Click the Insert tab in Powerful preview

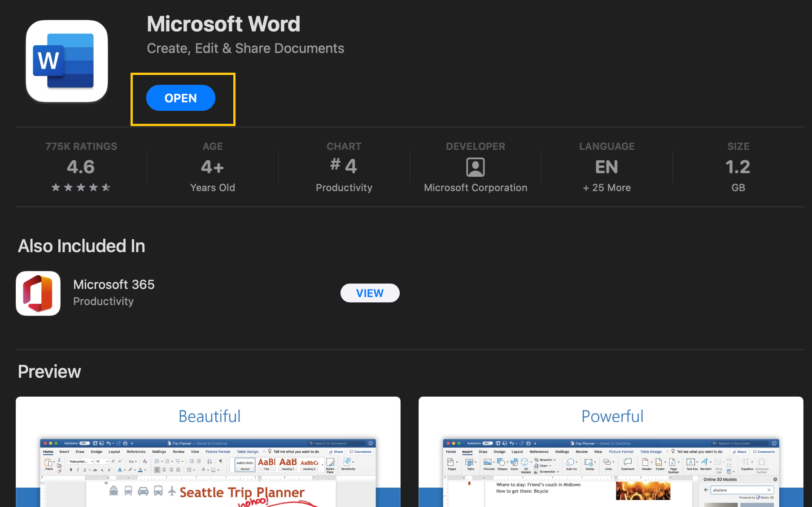click(467, 452)
